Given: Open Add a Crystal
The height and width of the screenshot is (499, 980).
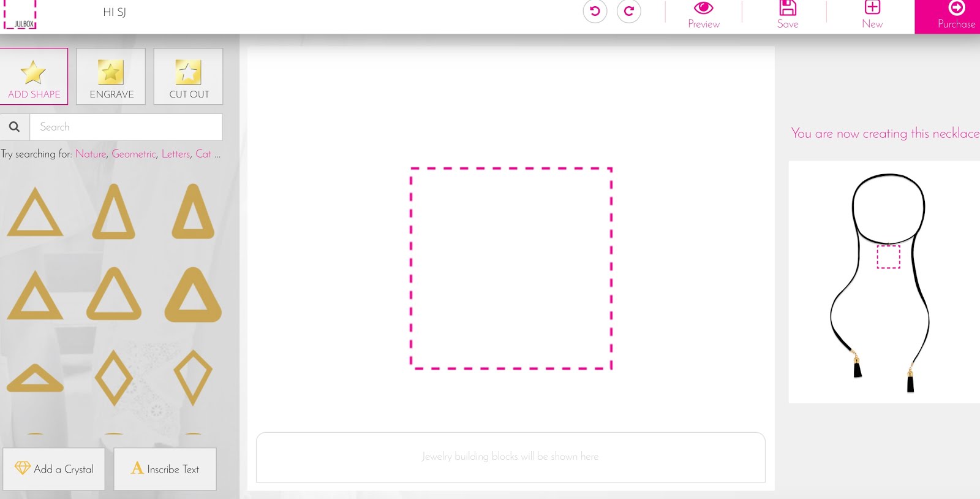Looking at the screenshot, I should coord(54,469).
